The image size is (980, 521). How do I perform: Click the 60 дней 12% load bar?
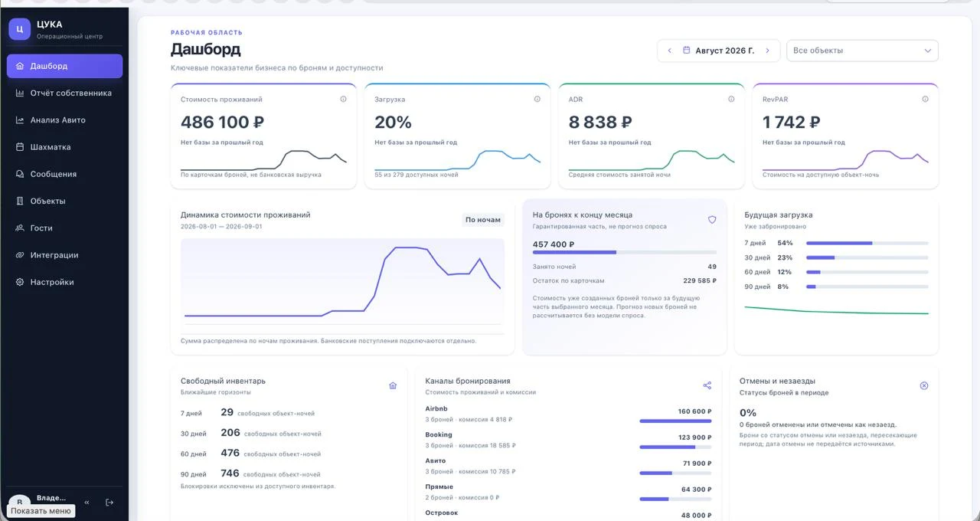pyautogui.click(x=867, y=272)
